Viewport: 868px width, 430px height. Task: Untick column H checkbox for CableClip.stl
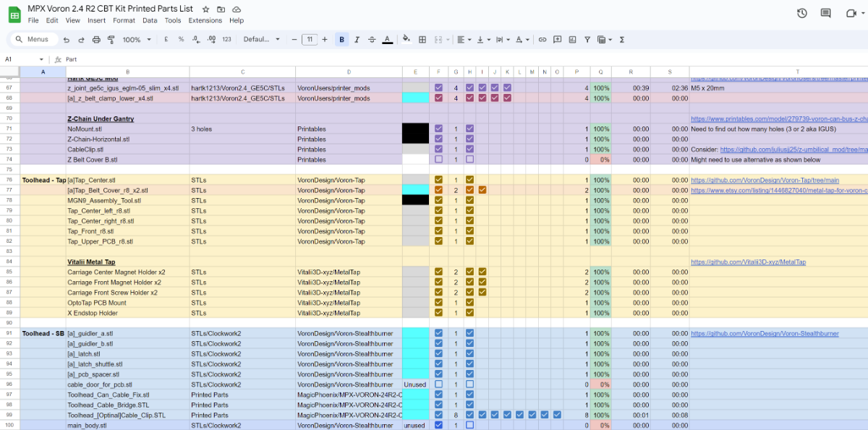[x=470, y=149]
